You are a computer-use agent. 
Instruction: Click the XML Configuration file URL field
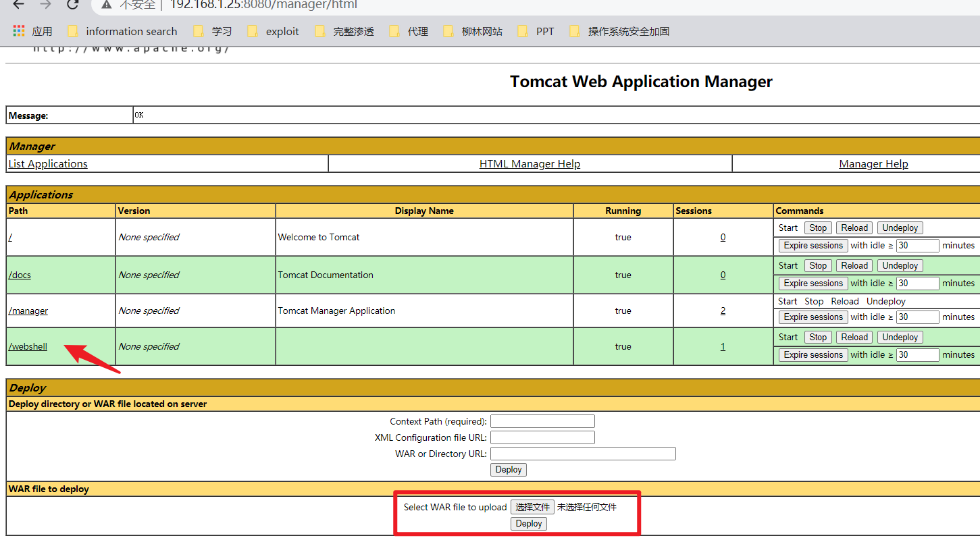pos(542,437)
